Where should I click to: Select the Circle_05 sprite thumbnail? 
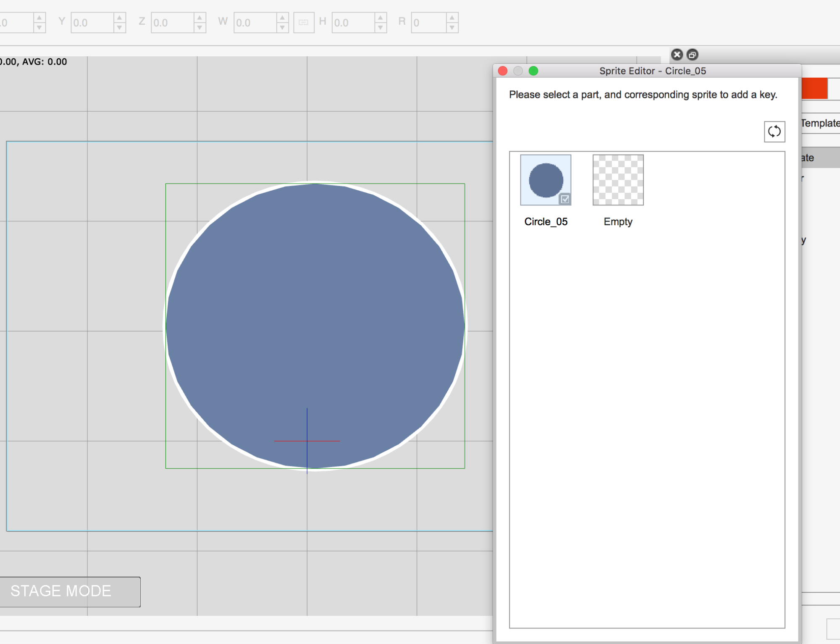[546, 180]
